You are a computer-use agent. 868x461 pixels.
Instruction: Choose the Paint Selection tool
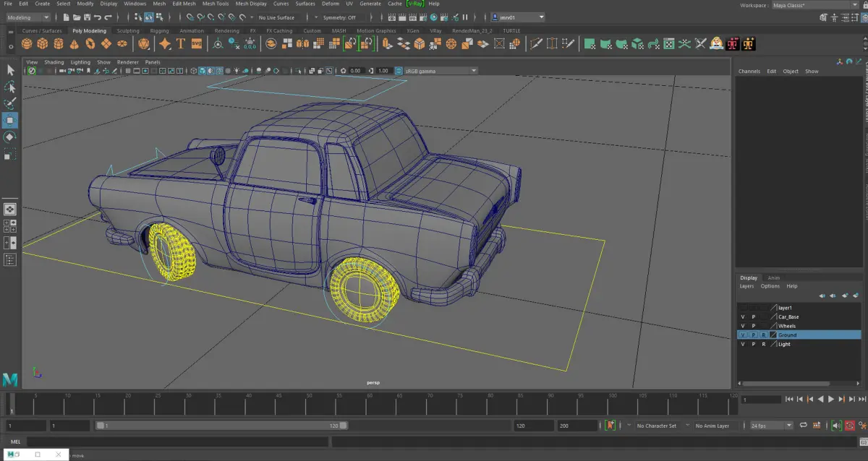click(10, 103)
